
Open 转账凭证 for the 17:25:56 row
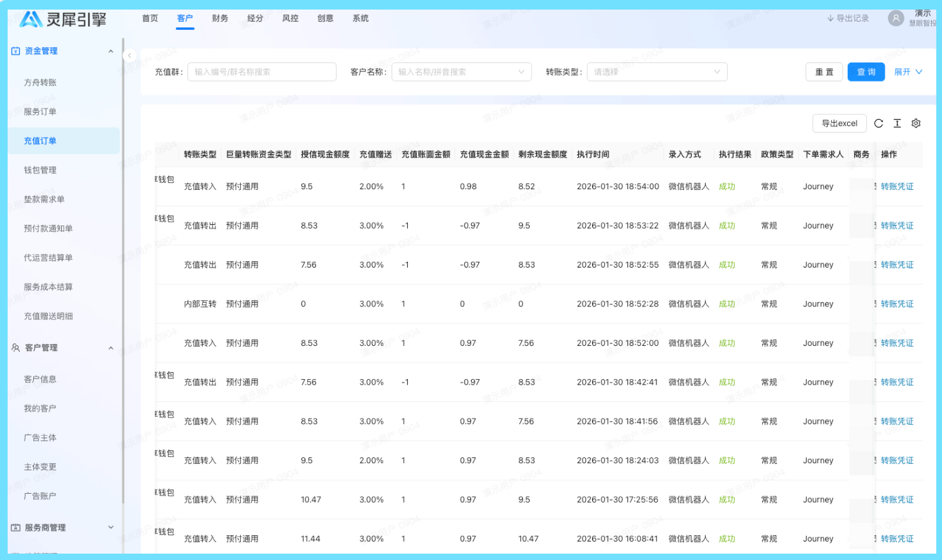tap(897, 499)
